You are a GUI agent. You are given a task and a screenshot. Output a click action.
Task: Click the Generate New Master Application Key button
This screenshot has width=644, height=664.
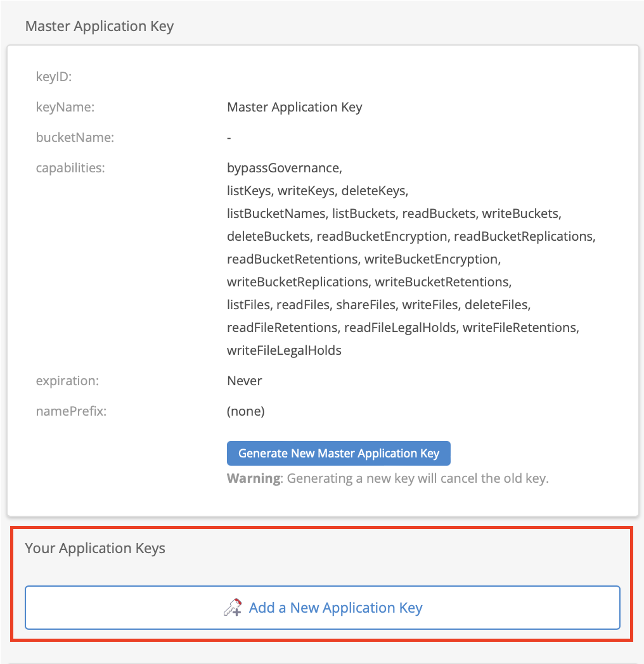[338, 454]
